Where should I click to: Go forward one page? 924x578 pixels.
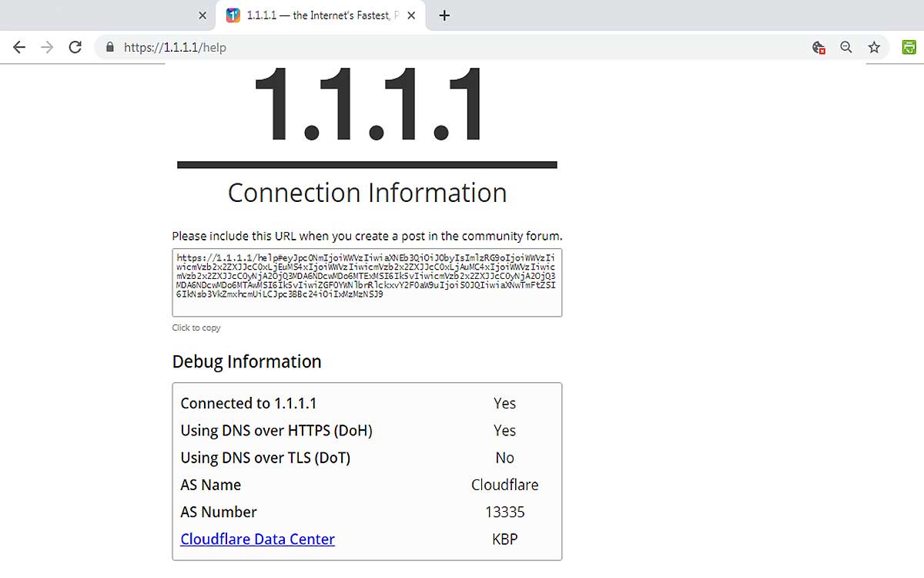[47, 47]
